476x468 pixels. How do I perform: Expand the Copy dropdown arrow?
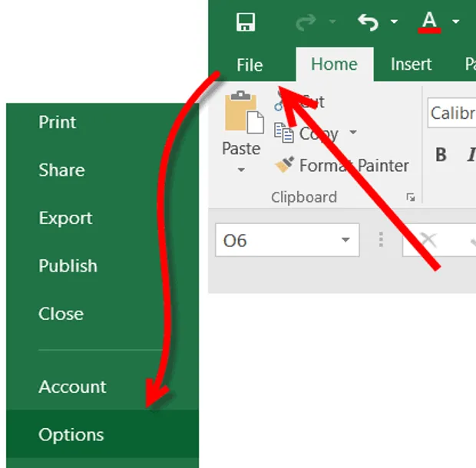coord(353,132)
